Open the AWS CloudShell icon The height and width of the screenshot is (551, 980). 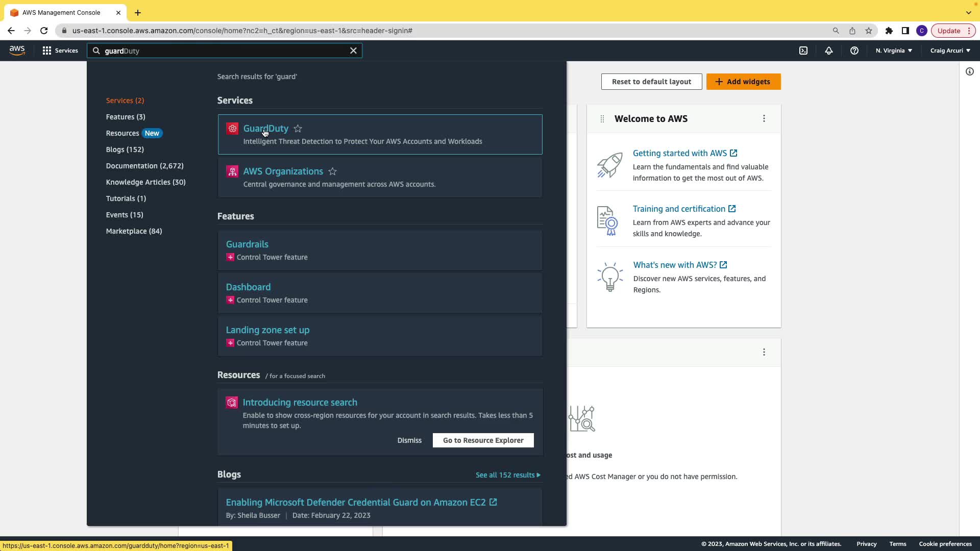[x=803, y=51]
